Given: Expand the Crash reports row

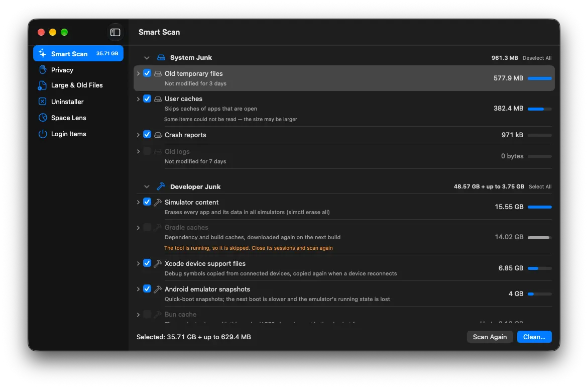Looking at the screenshot, I should coord(138,135).
